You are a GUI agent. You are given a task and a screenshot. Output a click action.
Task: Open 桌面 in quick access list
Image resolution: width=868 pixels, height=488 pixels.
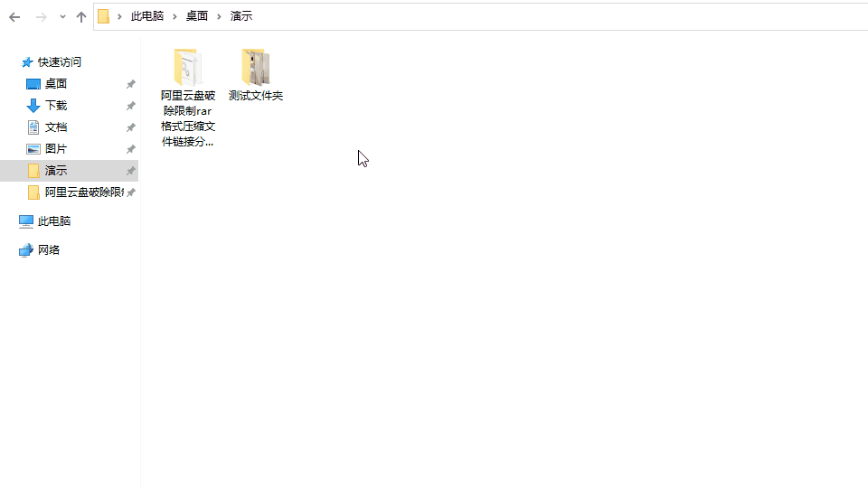pyautogui.click(x=56, y=83)
